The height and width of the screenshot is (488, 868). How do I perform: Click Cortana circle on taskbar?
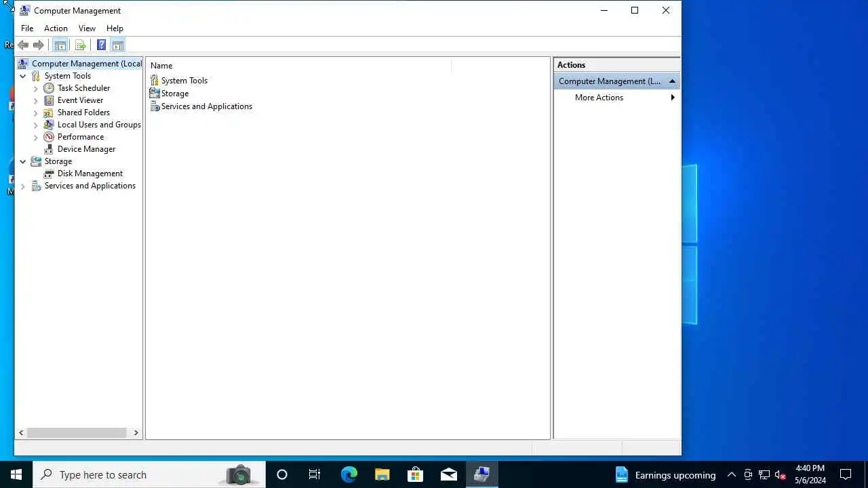click(282, 474)
